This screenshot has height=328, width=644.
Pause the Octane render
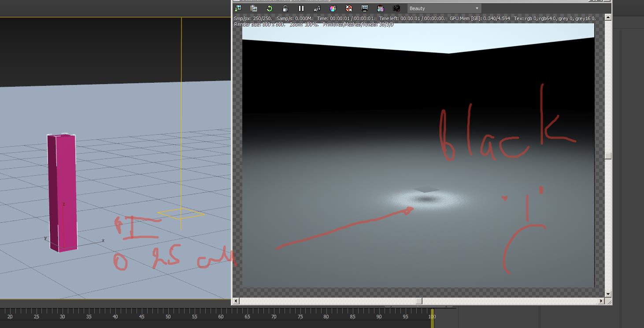(301, 8)
